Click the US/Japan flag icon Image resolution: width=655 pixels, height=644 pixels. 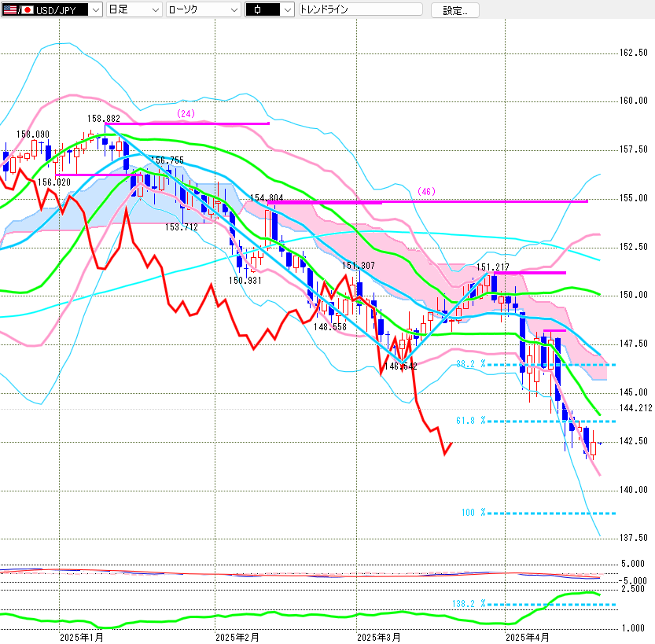coord(18,10)
